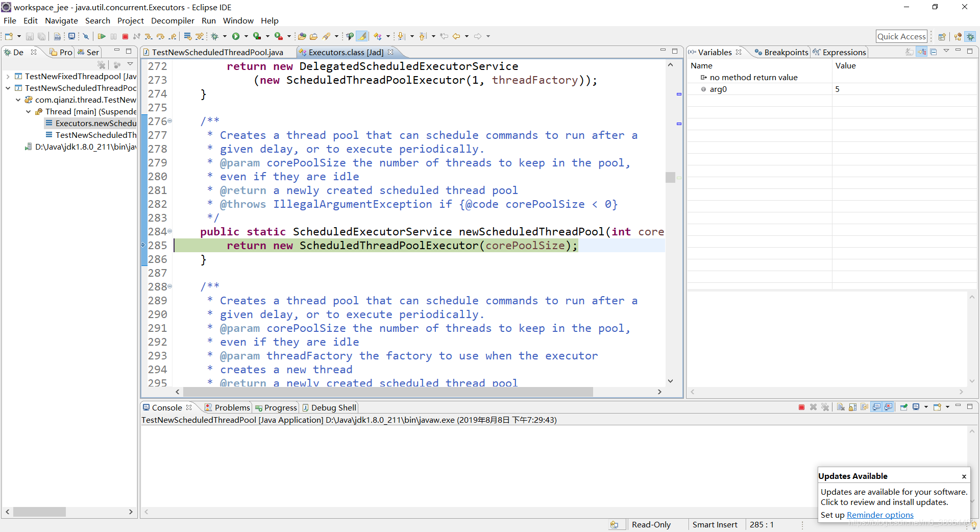The width and height of the screenshot is (980, 532).
Task: Click the Quick Access field
Action: 902,36
